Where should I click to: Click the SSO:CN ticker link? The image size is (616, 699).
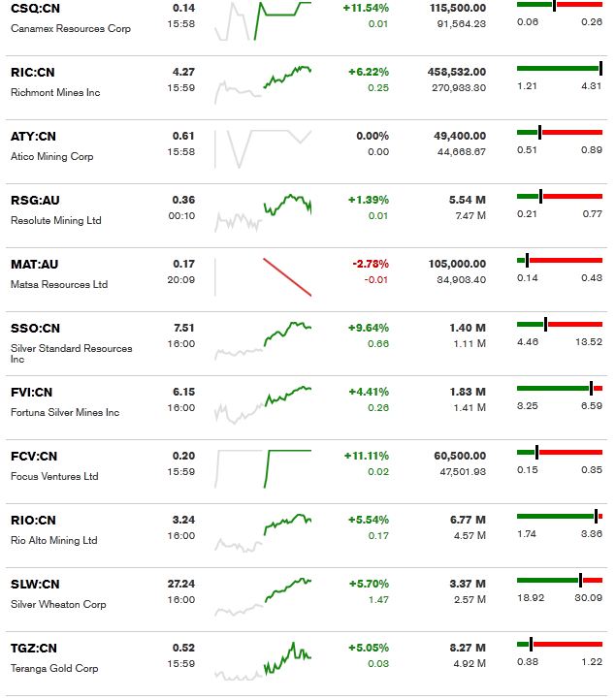35,328
